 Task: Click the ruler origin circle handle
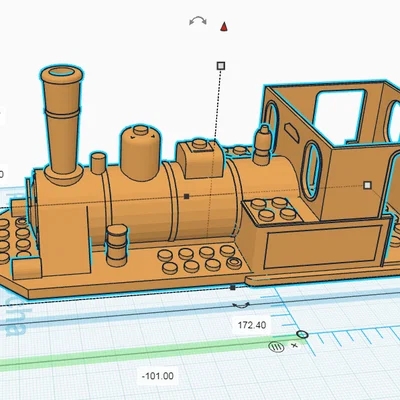tap(302, 334)
